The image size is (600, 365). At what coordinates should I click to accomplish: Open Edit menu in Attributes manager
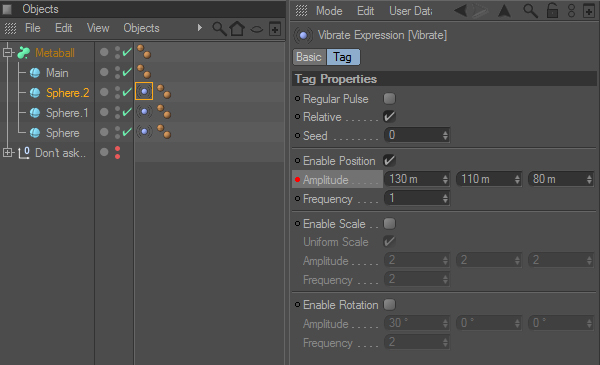click(365, 11)
